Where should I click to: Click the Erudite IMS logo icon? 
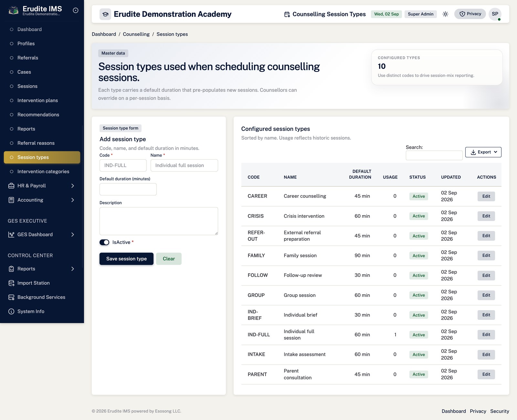click(x=13, y=10)
